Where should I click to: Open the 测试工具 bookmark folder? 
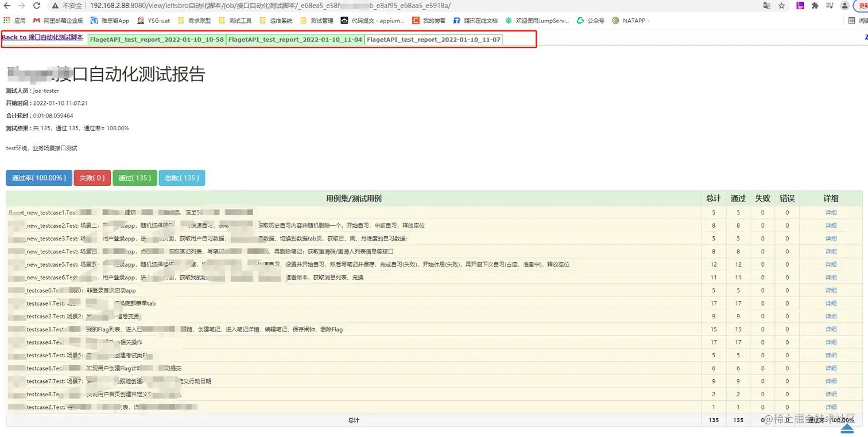pyautogui.click(x=235, y=21)
